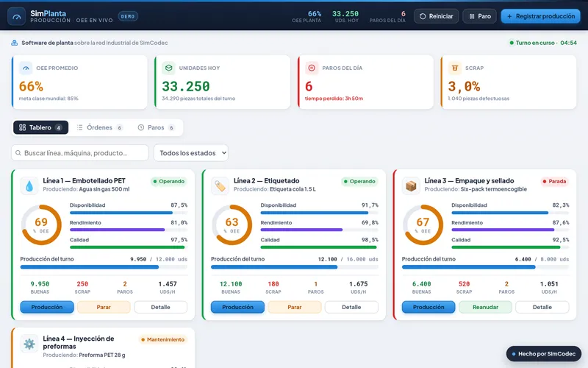Click the Turno en curso indicator
Viewport: 588px width, 368px height.
(x=542, y=43)
